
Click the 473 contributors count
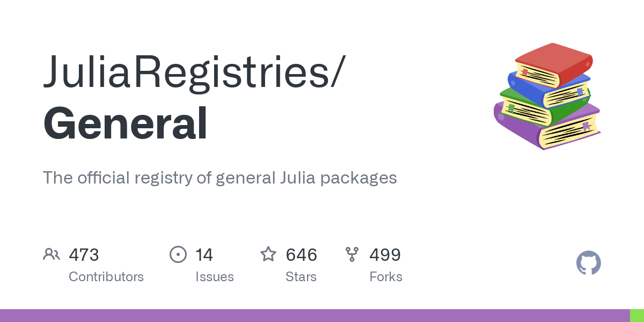pyautogui.click(x=84, y=254)
